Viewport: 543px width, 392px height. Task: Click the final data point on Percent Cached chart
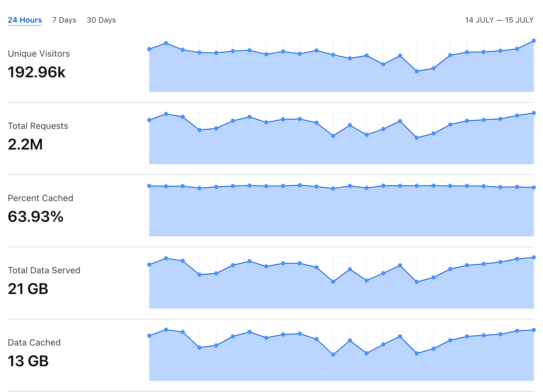pyautogui.click(x=533, y=187)
